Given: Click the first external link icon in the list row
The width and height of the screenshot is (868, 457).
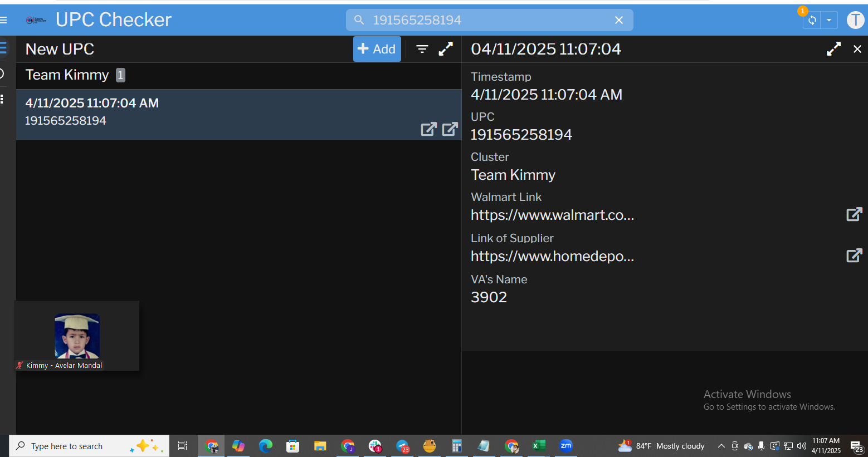Looking at the screenshot, I should 428,129.
